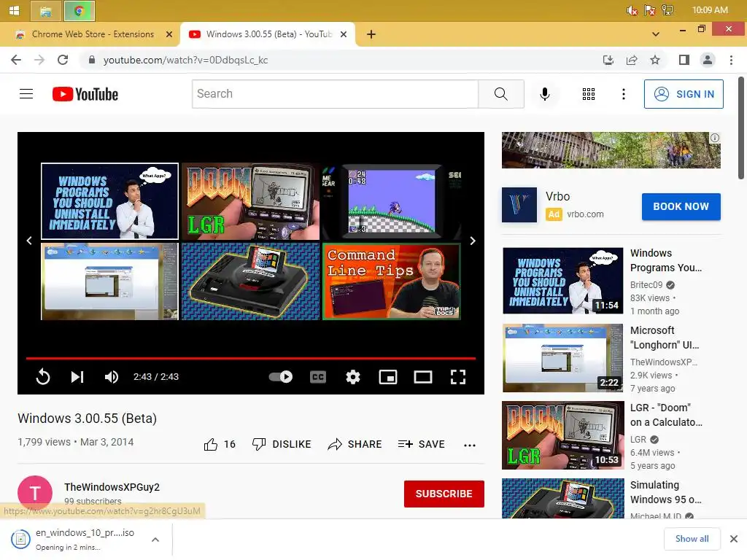Enable miniplayer mode

click(x=388, y=377)
